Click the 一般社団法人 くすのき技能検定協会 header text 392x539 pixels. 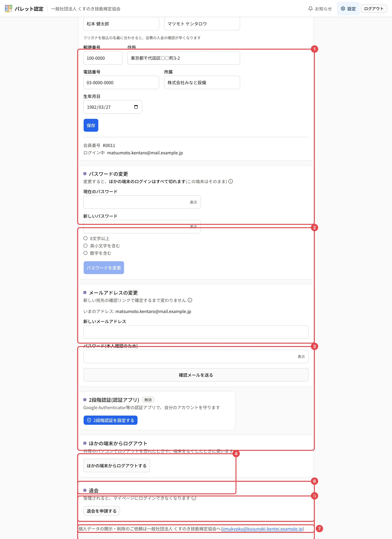coord(86,9)
